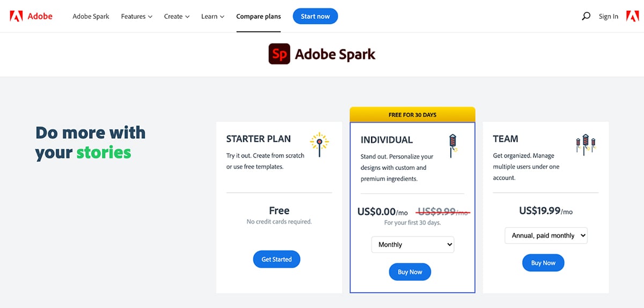Click the Adobe logo in the header

click(x=31, y=16)
